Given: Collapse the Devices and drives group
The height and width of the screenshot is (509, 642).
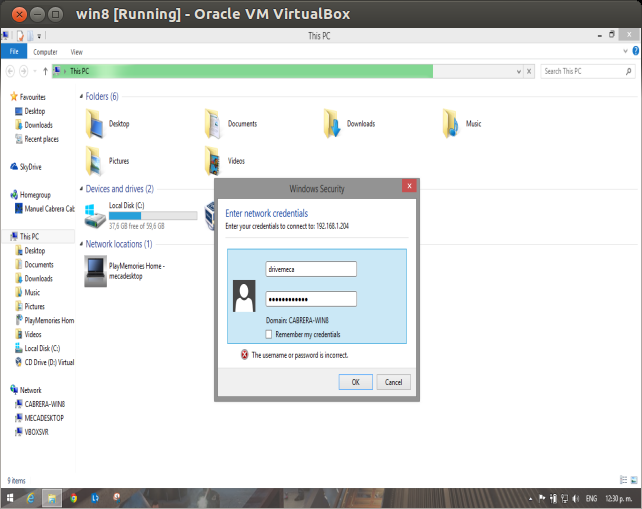Looking at the screenshot, I should (81, 189).
